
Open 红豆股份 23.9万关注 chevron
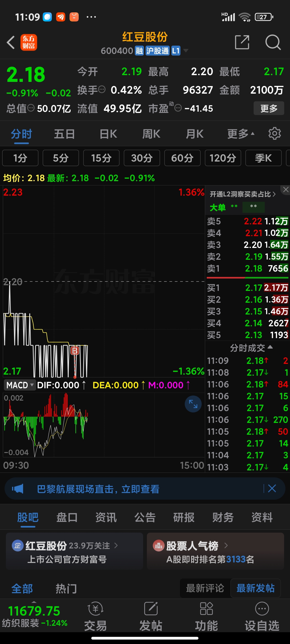116,546
